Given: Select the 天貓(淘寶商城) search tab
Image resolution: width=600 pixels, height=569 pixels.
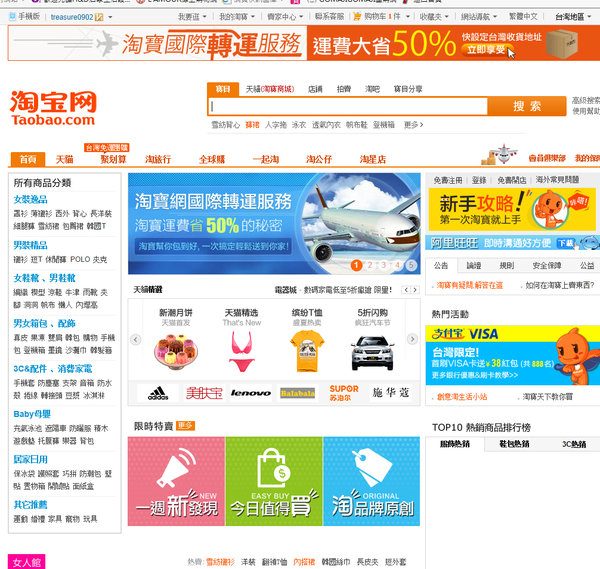Looking at the screenshot, I should [x=270, y=89].
